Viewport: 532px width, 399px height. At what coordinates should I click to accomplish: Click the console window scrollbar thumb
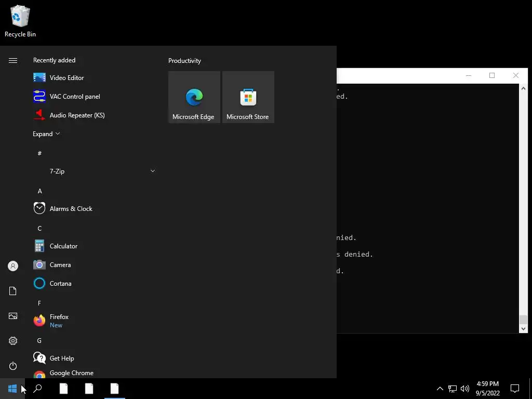(x=523, y=320)
